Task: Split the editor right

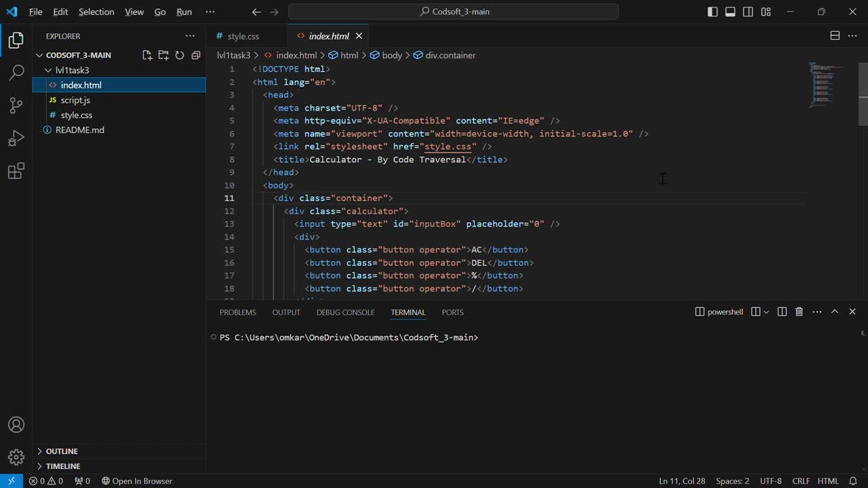Action: pos(835,36)
